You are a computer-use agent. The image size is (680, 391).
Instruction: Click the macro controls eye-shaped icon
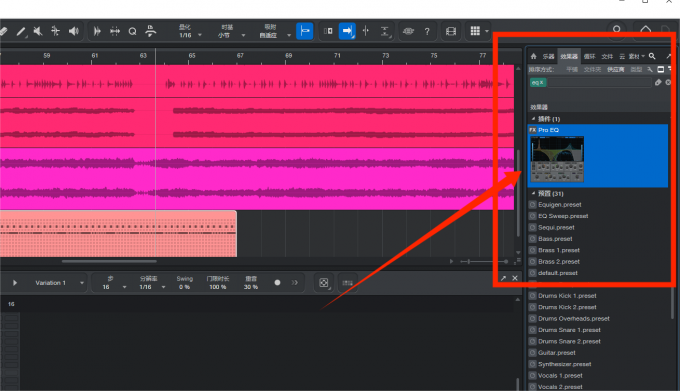(409, 31)
